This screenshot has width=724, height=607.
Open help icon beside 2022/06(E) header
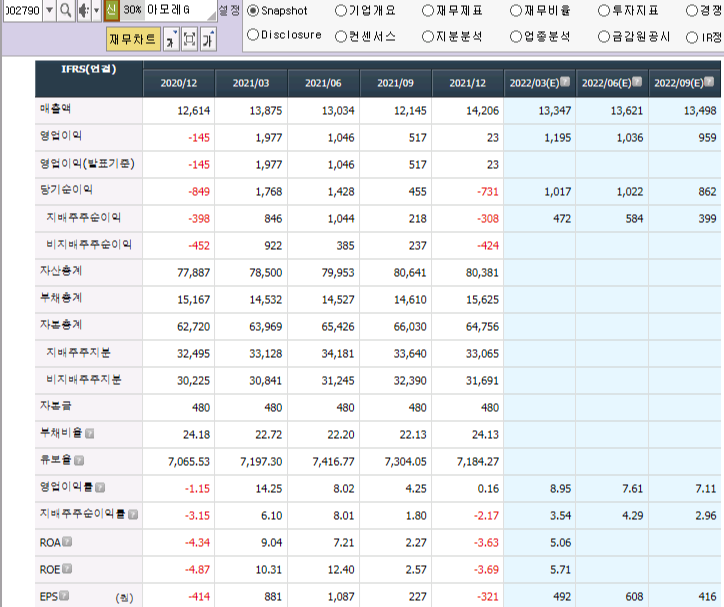point(637,82)
